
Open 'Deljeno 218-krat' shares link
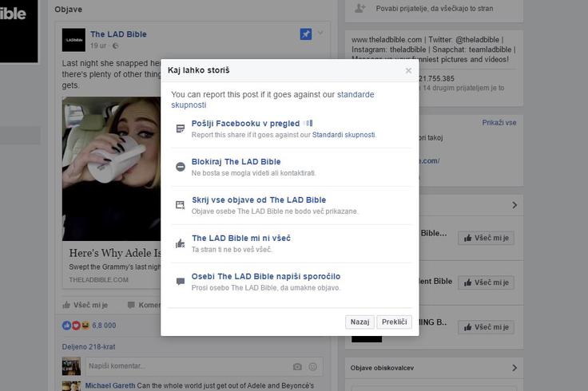click(x=89, y=347)
